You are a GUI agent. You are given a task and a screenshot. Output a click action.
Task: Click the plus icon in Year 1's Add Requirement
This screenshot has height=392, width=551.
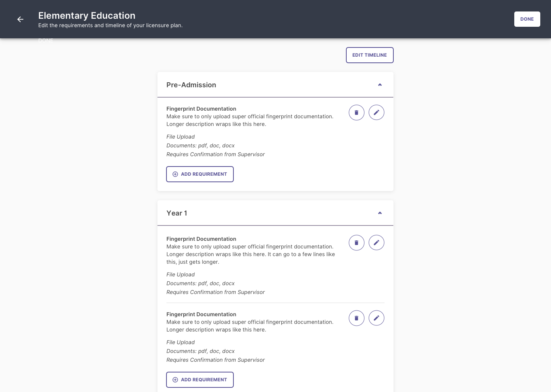tap(175, 380)
